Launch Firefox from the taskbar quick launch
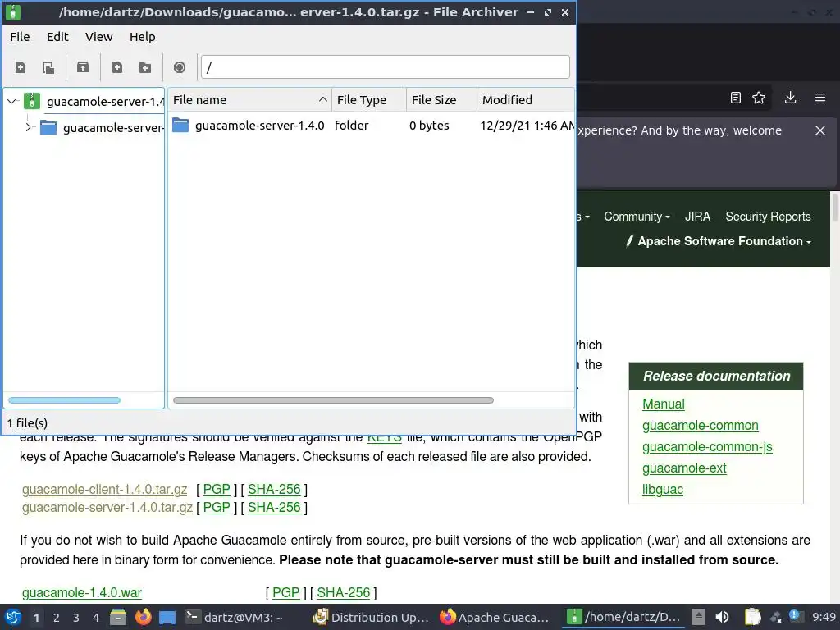 [143, 617]
